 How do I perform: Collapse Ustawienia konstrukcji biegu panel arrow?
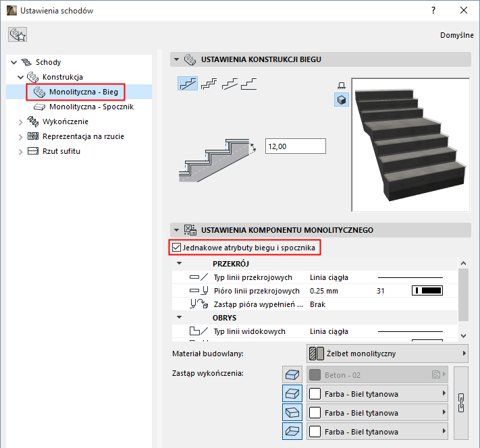(176, 59)
